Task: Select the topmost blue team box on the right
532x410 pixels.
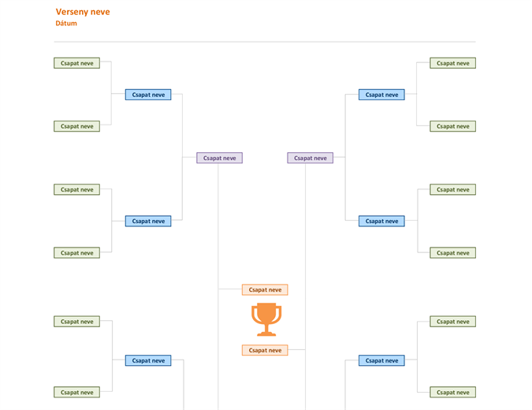Action: pos(381,95)
